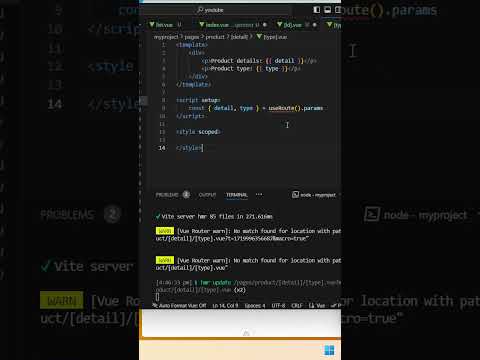The image size is (480, 360).
Task: Click the node - myproject terminal label
Action: 318,195
